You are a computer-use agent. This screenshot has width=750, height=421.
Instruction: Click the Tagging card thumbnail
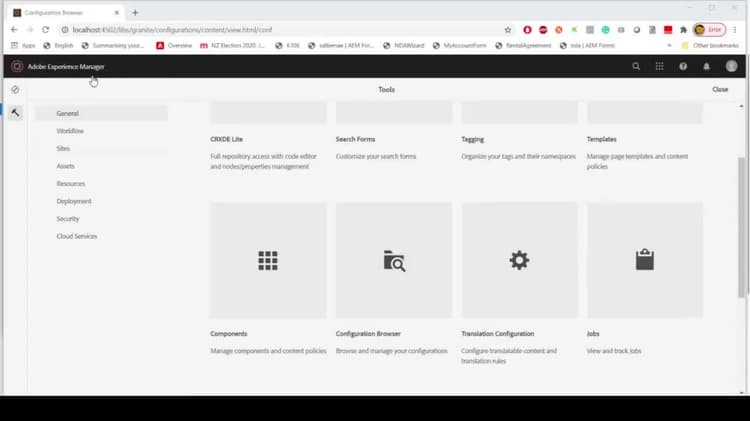pos(519,112)
